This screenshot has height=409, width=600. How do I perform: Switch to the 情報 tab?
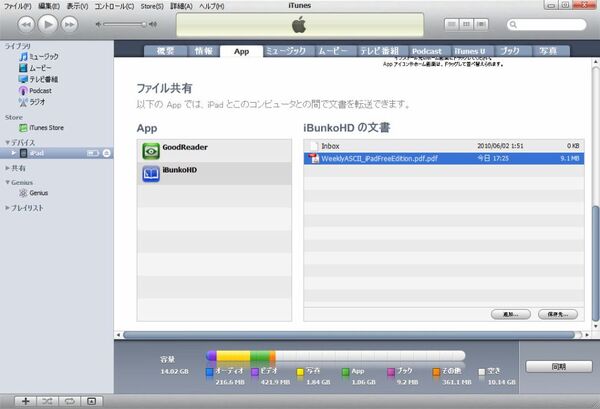click(204, 51)
